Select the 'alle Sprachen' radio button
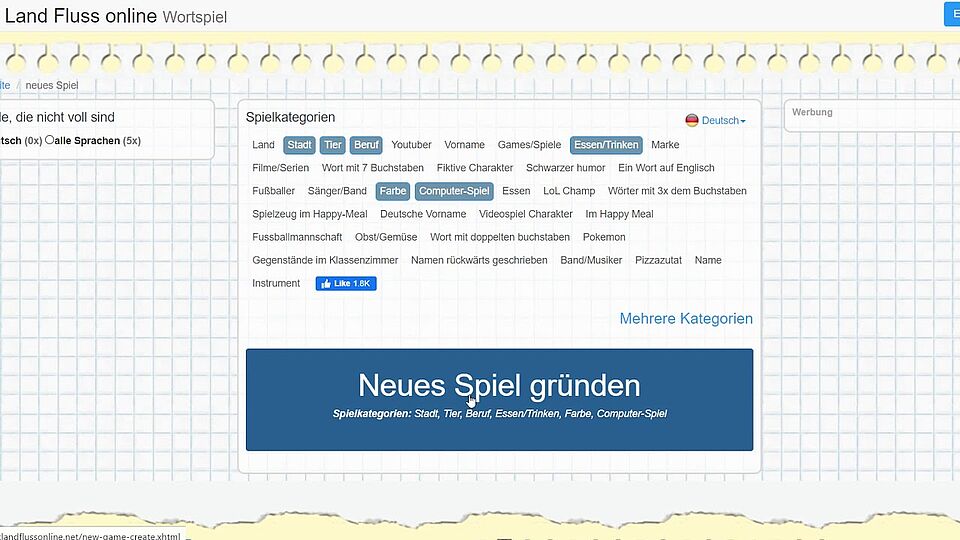The height and width of the screenshot is (540, 960). coord(50,140)
